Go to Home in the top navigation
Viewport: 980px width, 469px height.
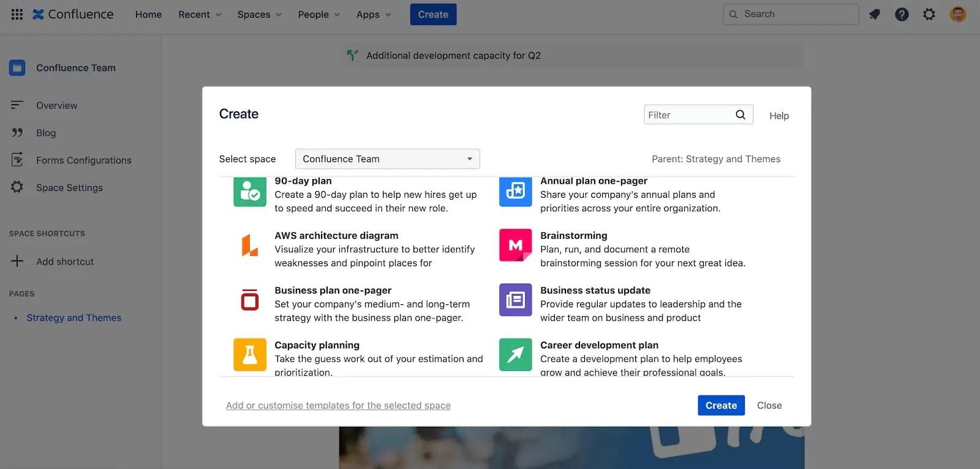[148, 14]
